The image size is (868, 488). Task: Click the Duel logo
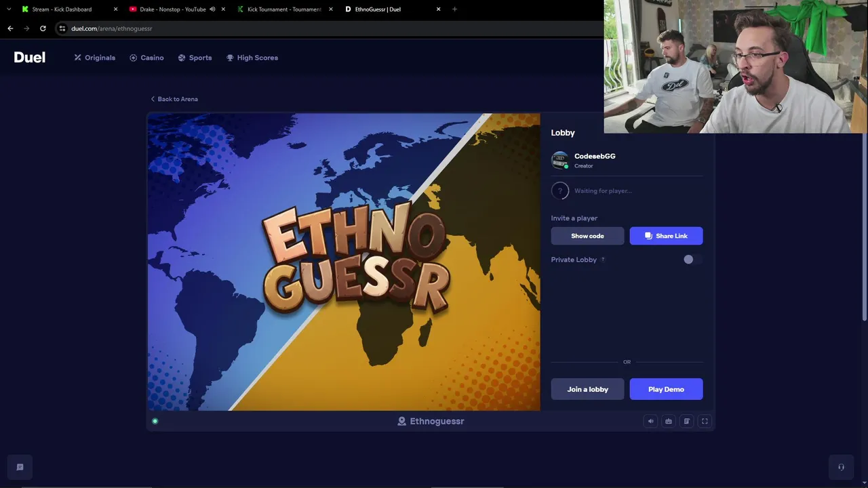pos(30,58)
